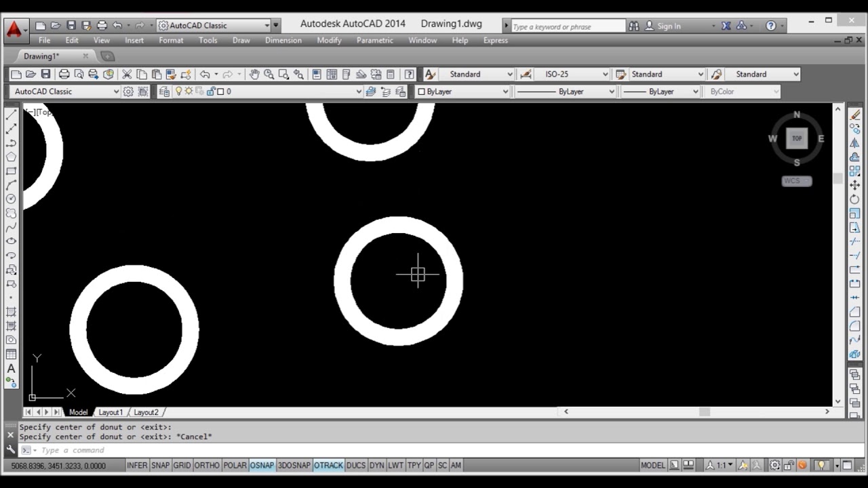Click the Erase tool in Modify toolbar
Viewport: 868px width, 488px height.
coord(855,115)
